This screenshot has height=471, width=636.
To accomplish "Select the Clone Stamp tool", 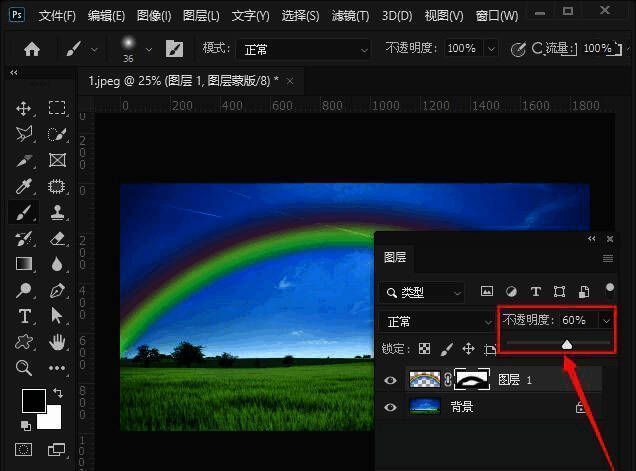I will tap(57, 212).
